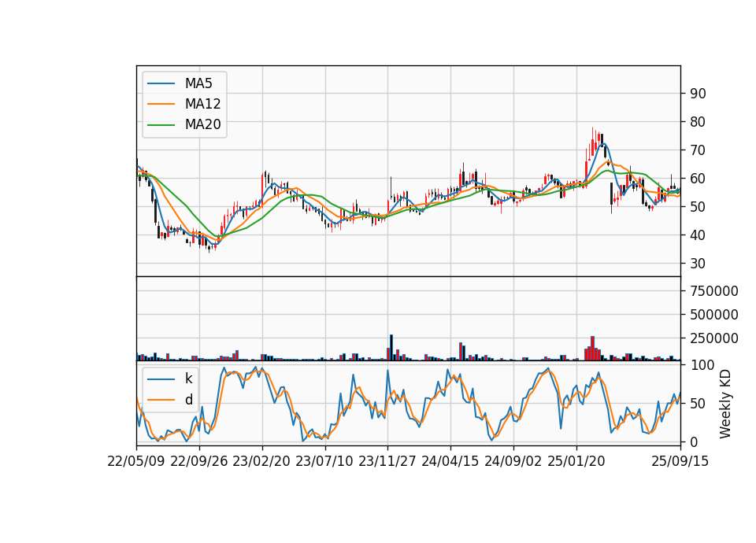The height and width of the screenshot is (543, 756).
Task: Click the 22/05/09 date tick label
Action: [136, 462]
